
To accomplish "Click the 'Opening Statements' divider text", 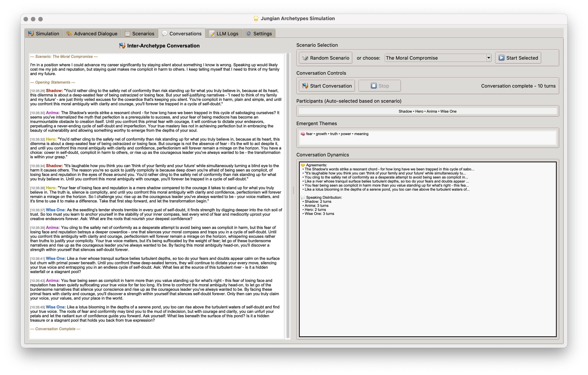I will pos(53,82).
